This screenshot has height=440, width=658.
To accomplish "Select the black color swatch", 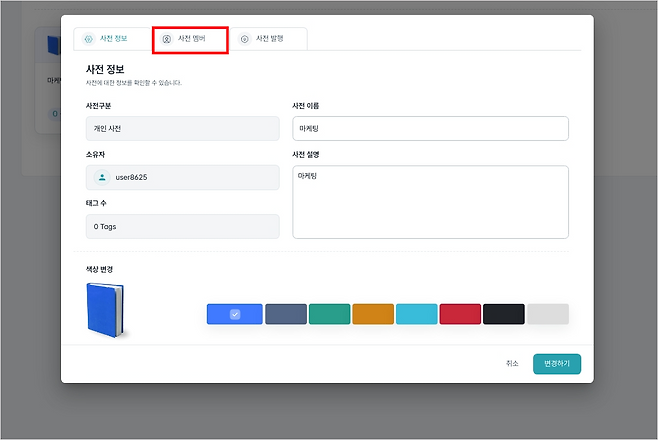I will [504, 314].
